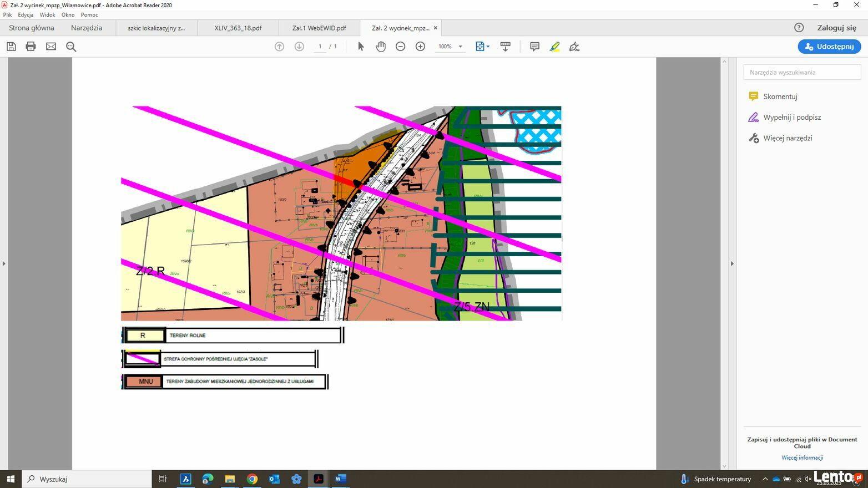Click the Save file icon
The image size is (868, 488).
coord(11,47)
